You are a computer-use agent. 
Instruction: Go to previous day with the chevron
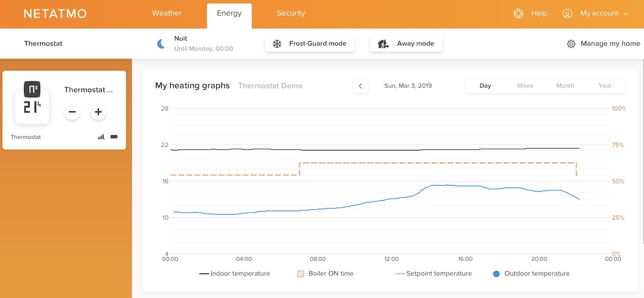point(360,86)
